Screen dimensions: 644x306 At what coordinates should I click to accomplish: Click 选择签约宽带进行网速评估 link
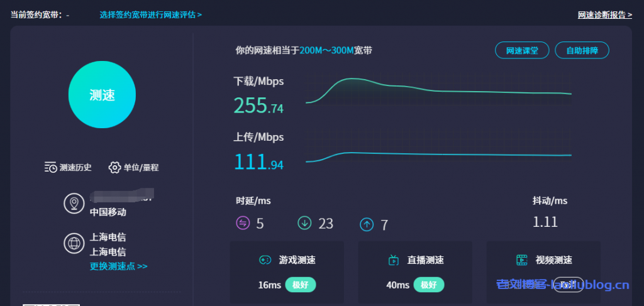150,14
